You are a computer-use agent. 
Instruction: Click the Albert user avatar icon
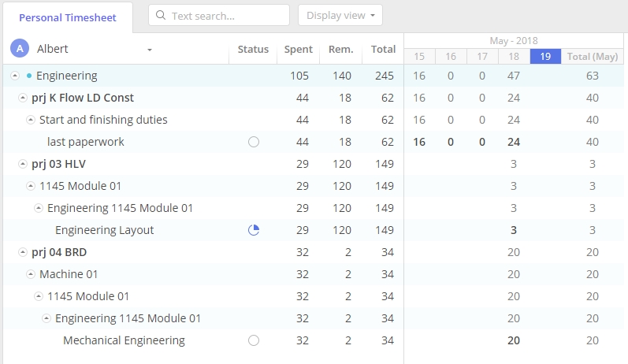20,49
